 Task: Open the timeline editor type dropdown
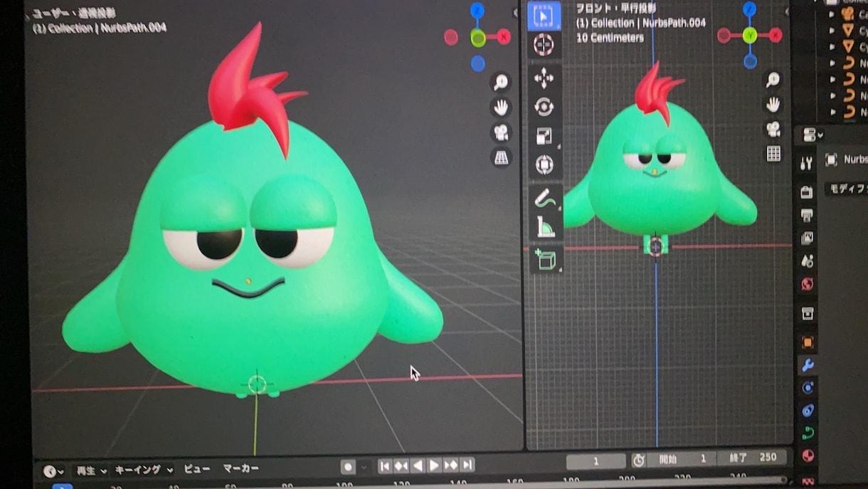[x=53, y=470]
